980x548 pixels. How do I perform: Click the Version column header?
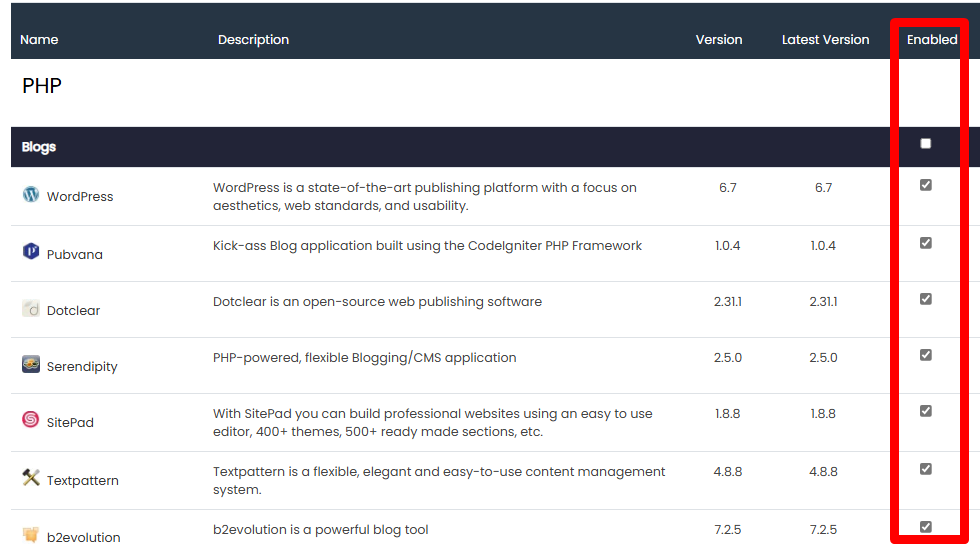pyautogui.click(x=719, y=39)
